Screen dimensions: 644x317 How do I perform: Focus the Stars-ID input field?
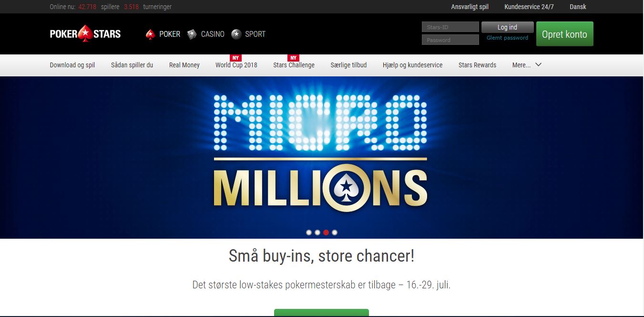pyautogui.click(x=450, y=27)
